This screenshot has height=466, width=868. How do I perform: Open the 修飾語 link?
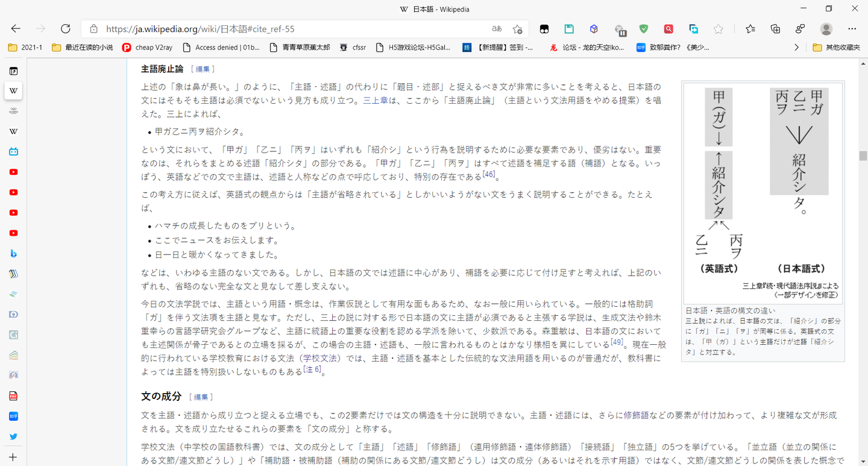tap(637, 415)
